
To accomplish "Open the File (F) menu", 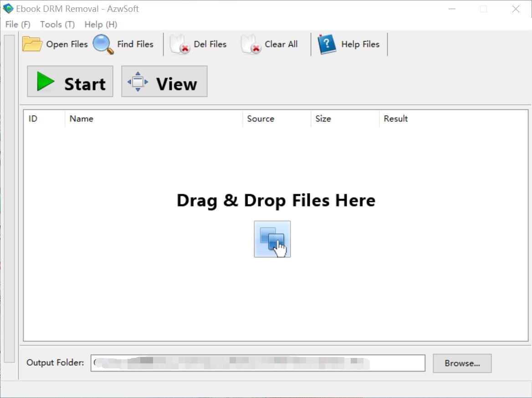I will coord(18,25).
